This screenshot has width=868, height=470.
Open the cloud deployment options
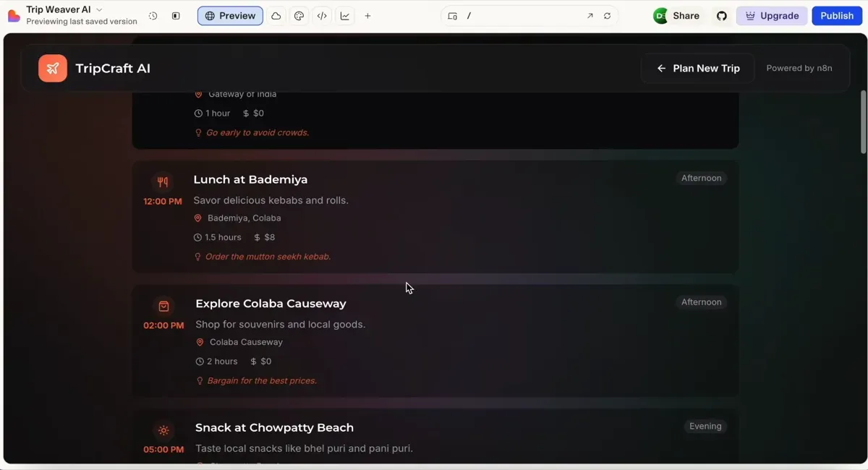coord(276,15)
